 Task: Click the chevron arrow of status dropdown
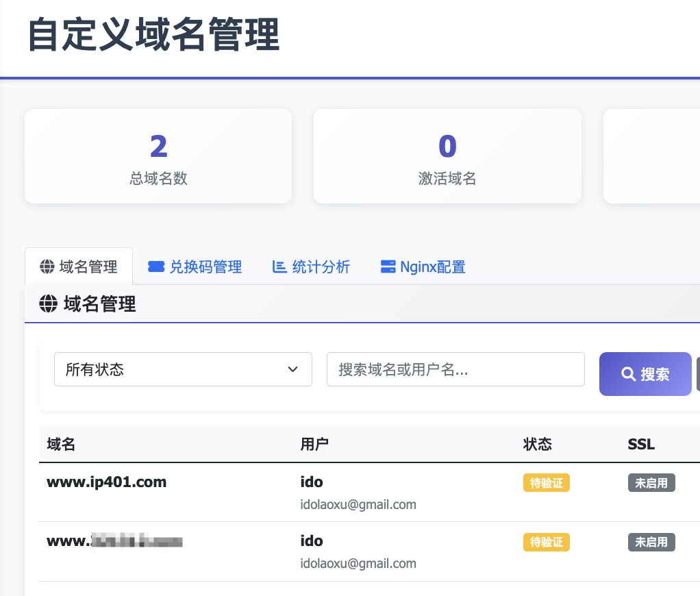293,370
